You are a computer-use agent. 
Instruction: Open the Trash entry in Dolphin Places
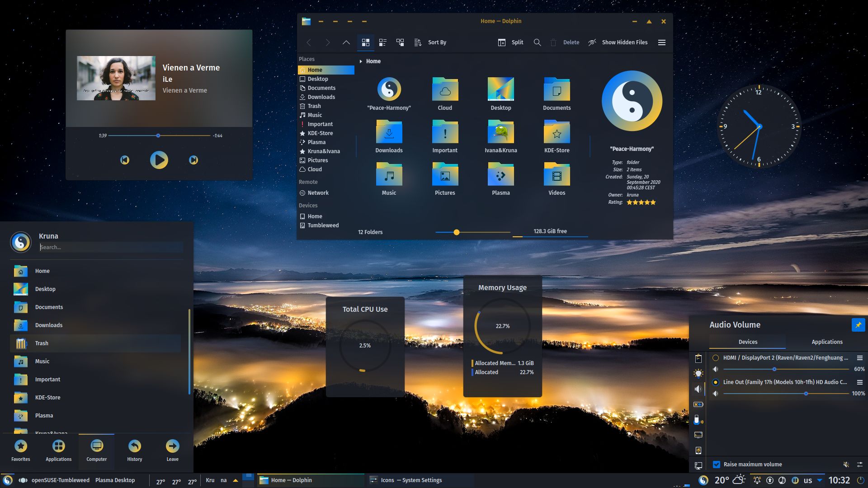[314, 106]
